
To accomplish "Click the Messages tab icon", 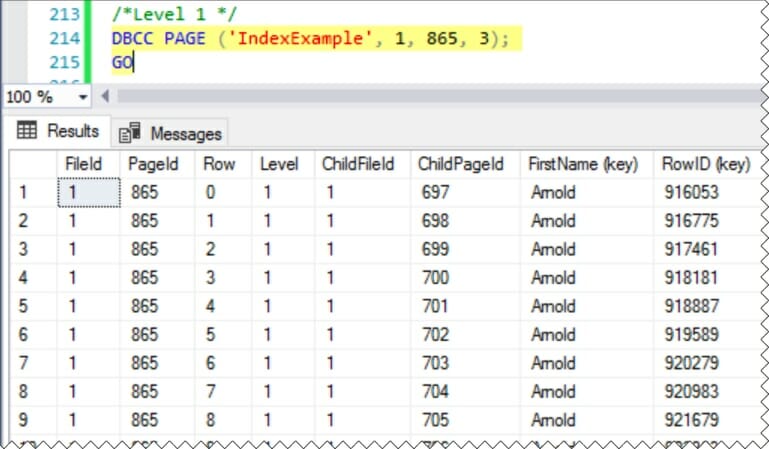I will tap(129, 133).
